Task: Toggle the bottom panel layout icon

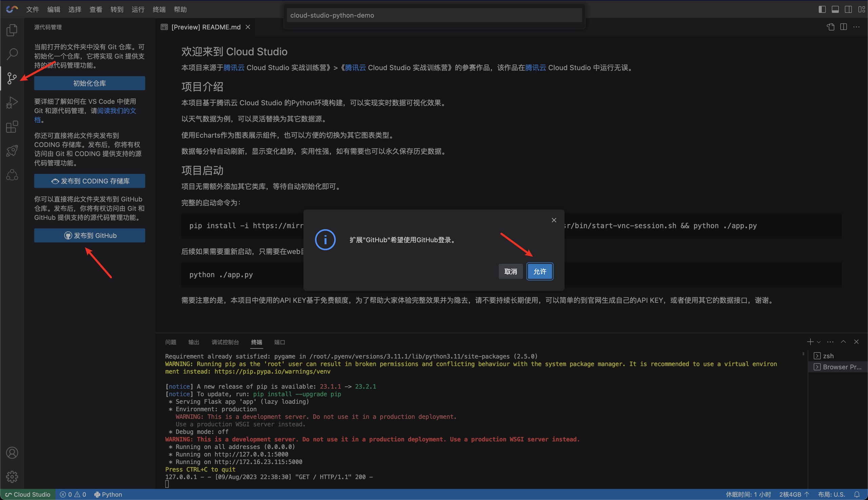Action: point(835,9)
